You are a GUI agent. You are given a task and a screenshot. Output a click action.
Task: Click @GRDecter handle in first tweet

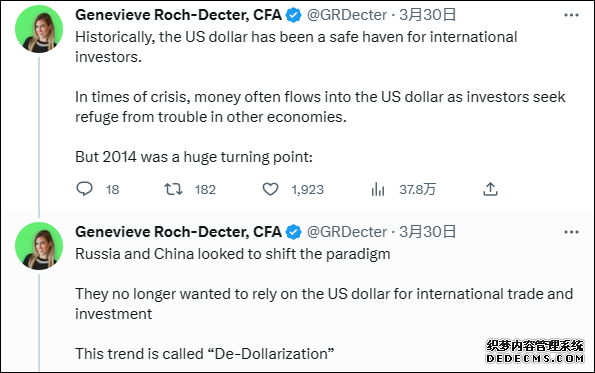(347, 15)
